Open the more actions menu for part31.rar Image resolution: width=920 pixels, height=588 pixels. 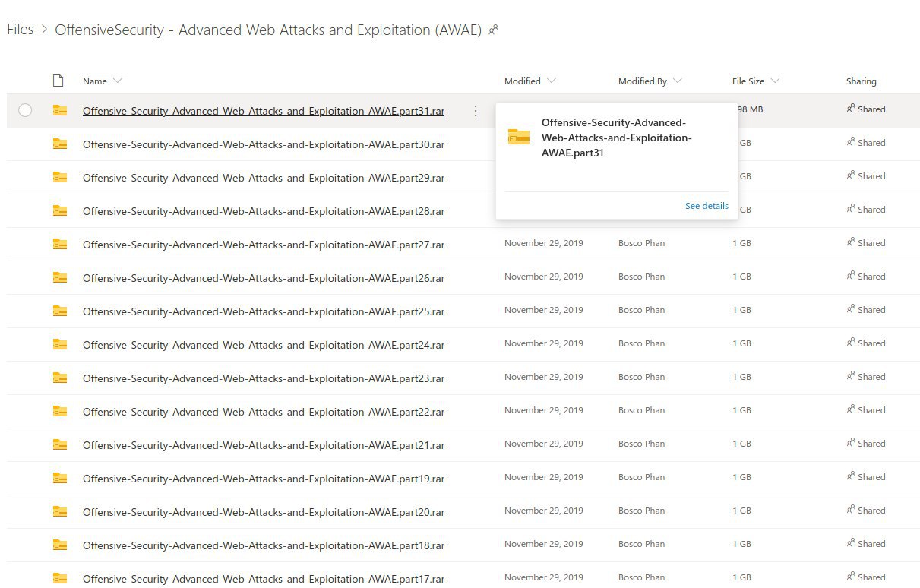[476, 111]
